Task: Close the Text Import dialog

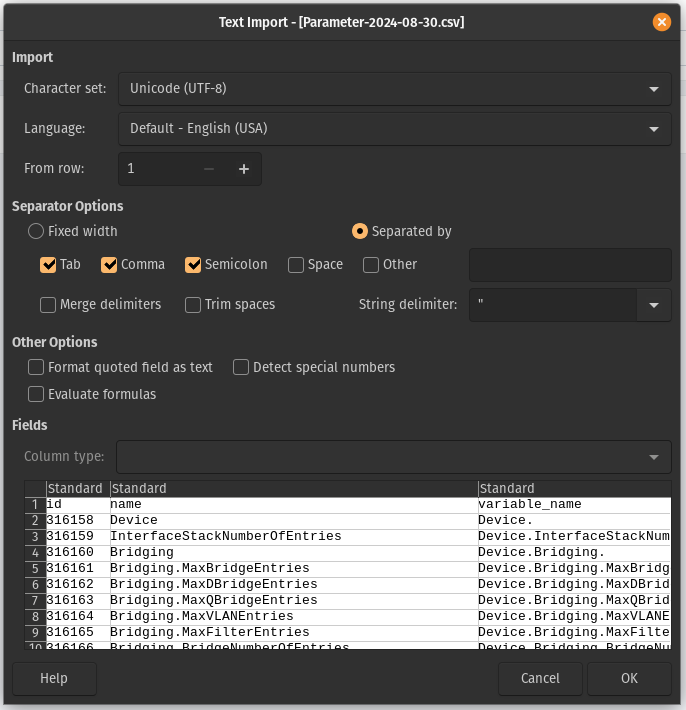Action: point(661,22)
